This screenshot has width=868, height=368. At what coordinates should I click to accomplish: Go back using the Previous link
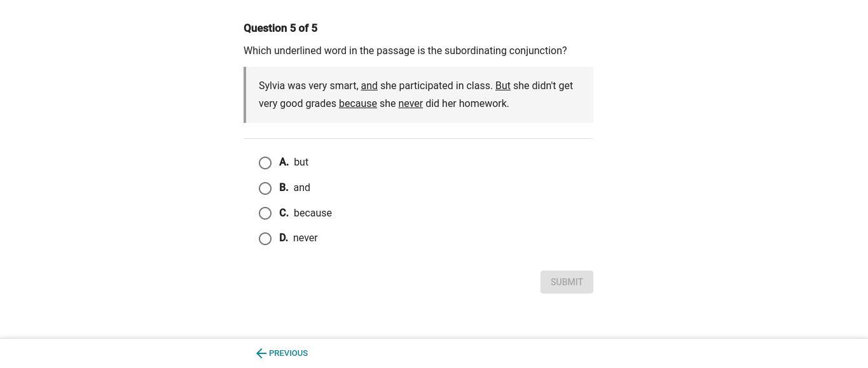point(288,353)
